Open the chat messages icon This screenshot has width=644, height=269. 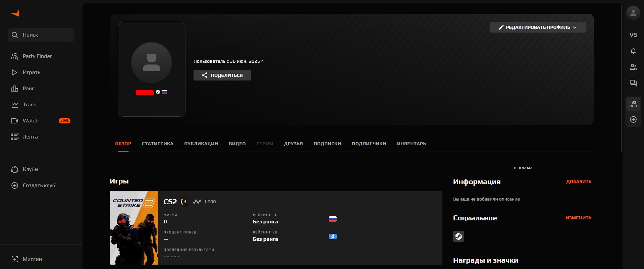(633, 83)
